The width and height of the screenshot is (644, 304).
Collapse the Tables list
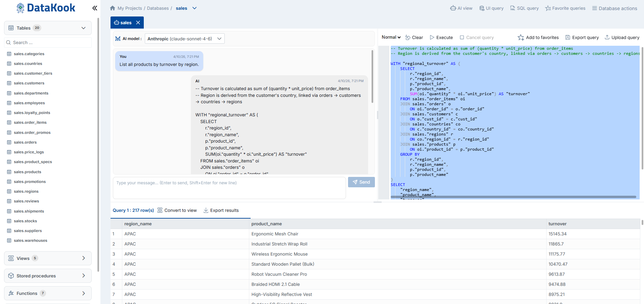[83, 28]
